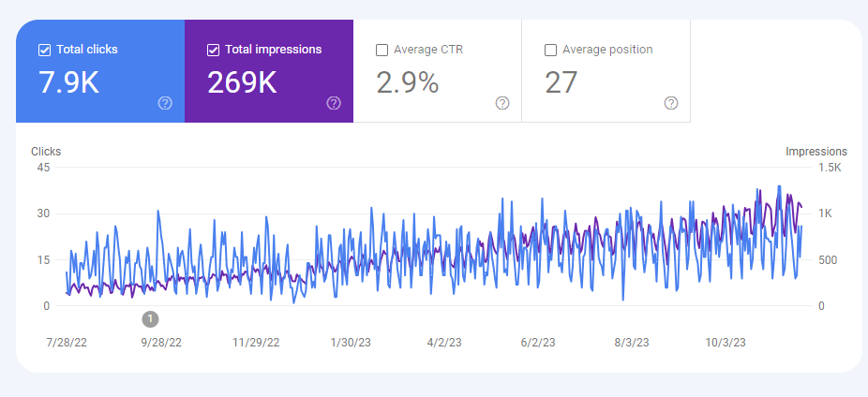
Task: Click the 10/3/23 date label
Action: (726, 343)
